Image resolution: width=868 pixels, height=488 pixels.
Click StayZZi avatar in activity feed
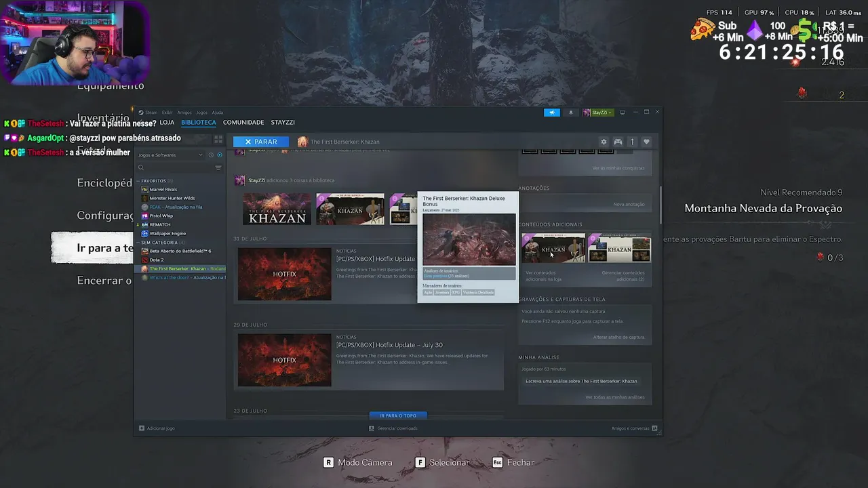(239, 180)
